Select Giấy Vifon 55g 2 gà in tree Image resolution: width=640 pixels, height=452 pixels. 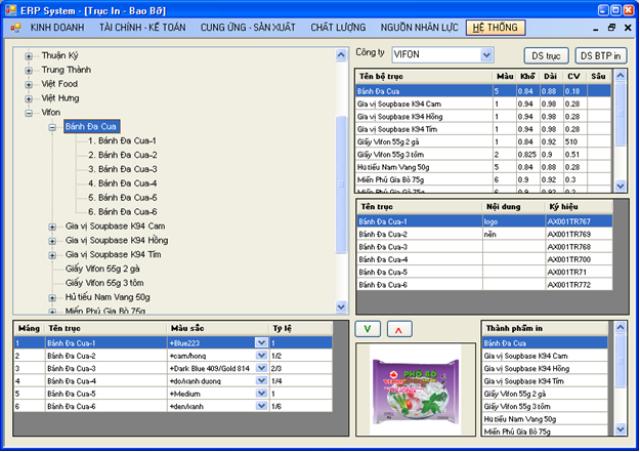(x=102, y=269)
